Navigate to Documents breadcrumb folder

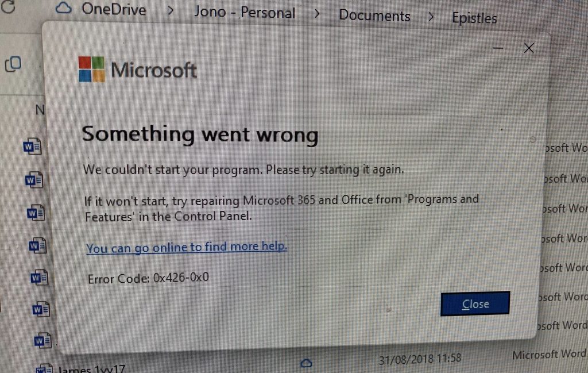tap(374, 16)
